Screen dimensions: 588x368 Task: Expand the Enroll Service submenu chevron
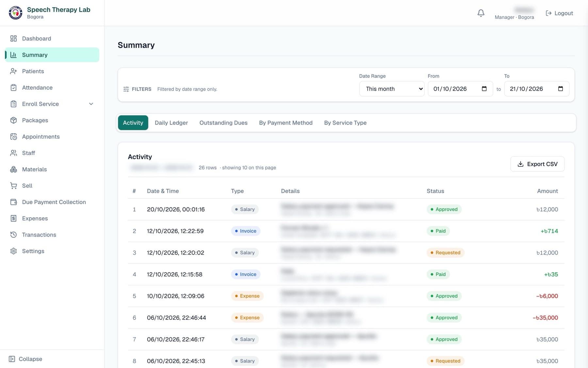coord(91,104)
